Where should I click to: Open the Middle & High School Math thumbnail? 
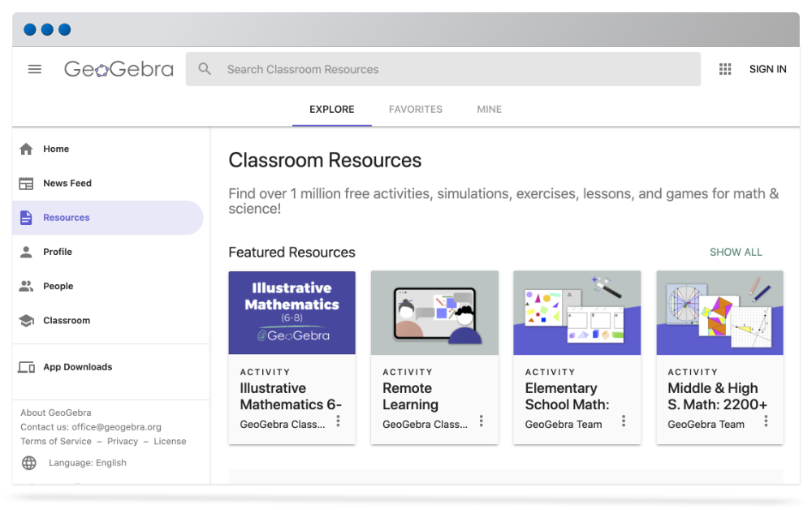point(719,313)
